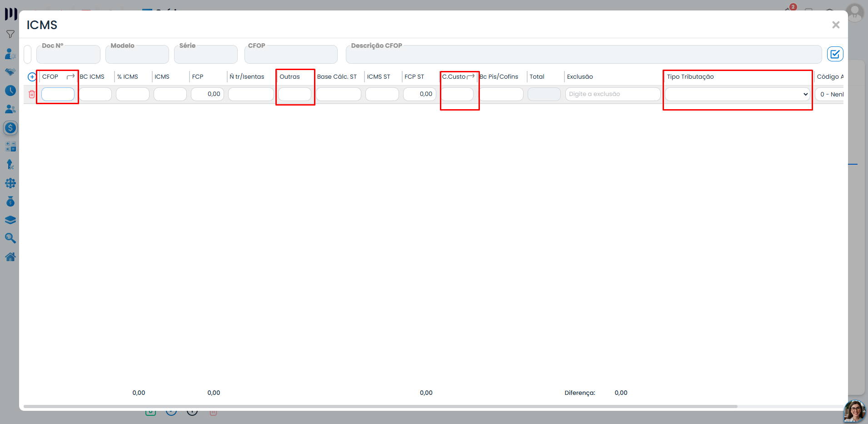Focus the Outras value field
Screen dimensions: 868x424
[x=294, y=94]
